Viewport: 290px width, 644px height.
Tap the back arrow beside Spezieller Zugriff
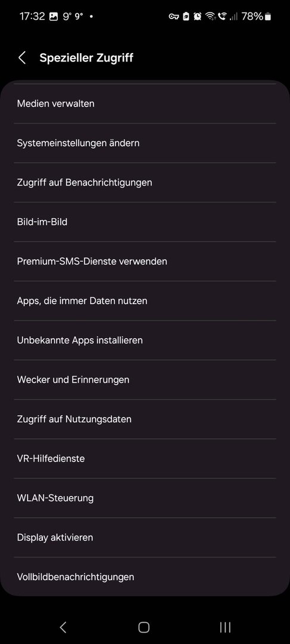tap(22, 58)
